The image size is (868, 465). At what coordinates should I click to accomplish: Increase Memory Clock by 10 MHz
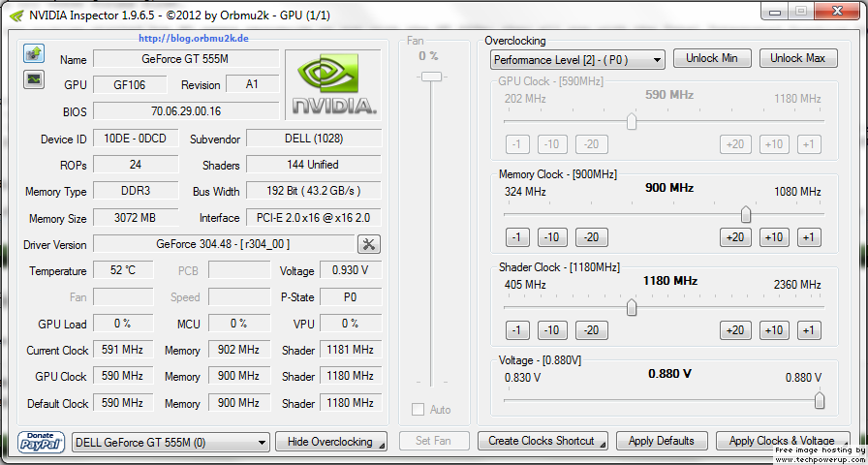[773, 237]
